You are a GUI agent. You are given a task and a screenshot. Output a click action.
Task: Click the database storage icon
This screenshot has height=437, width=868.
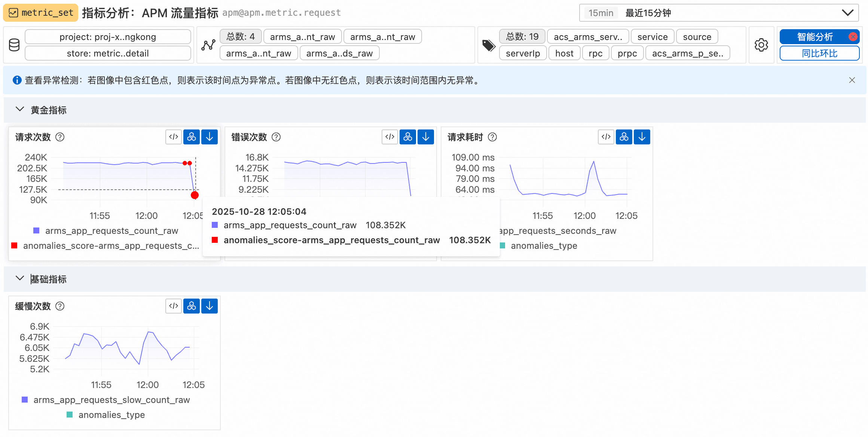click(14, 45)
